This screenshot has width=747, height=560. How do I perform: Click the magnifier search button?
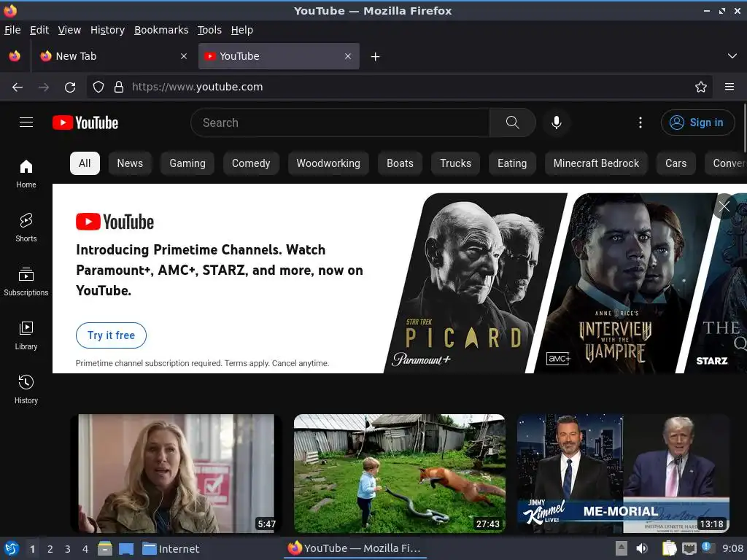(513, 122)
